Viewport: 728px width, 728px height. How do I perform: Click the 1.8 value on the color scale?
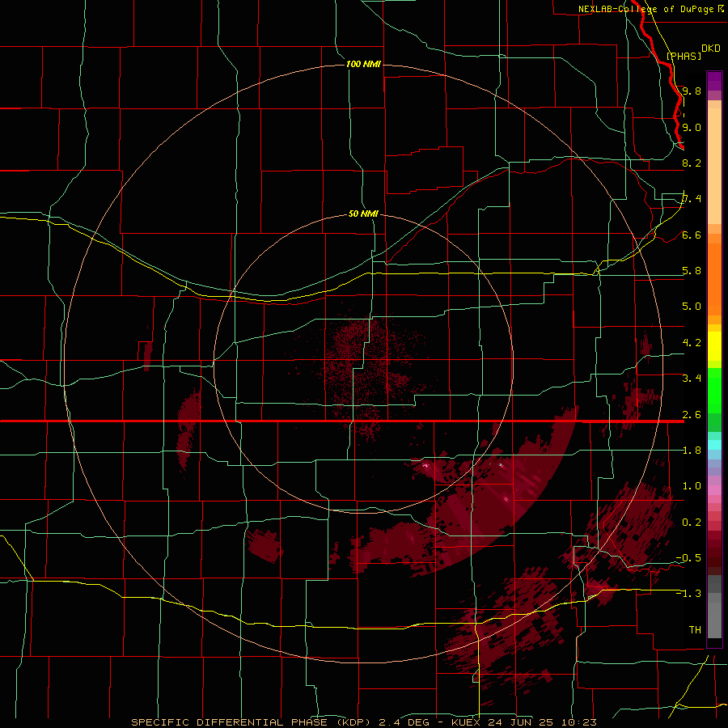click(x=692, y=451)
